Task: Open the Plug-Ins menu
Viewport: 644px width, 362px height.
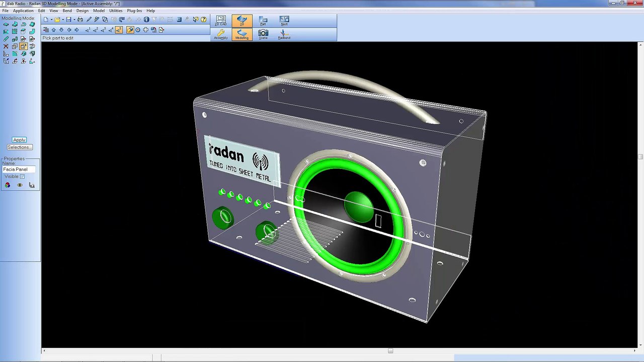Action: pyautogui.click(x=134, y=11)
